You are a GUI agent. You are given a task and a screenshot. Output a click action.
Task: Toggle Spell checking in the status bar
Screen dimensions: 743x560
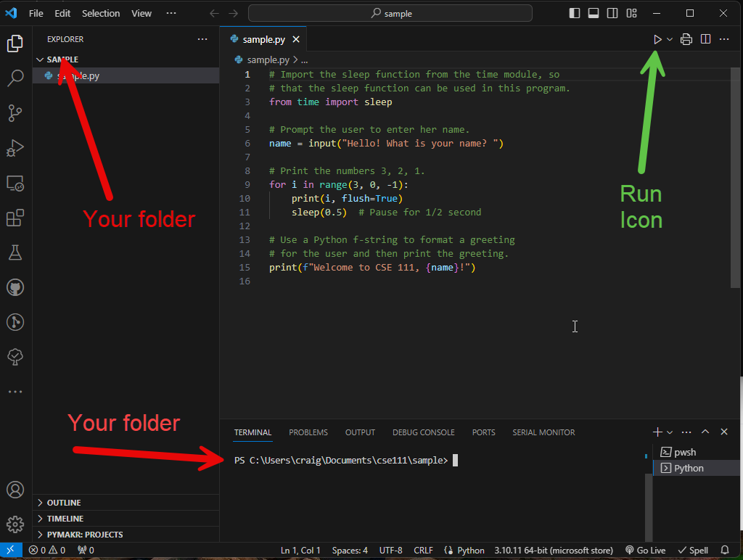[x=692, y=550]
